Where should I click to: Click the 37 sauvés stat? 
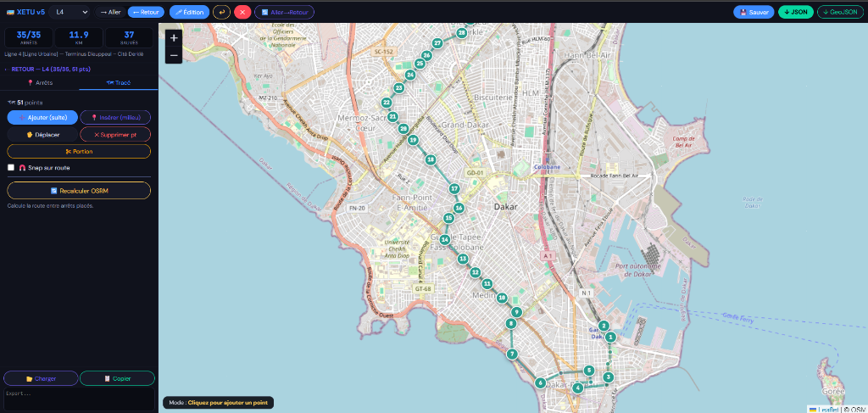(129, 37)
